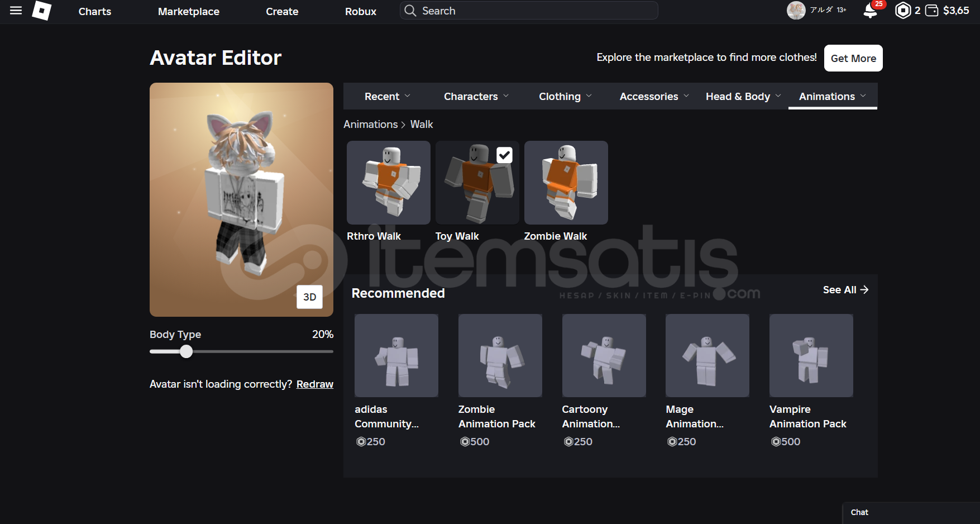Click the Body Type slider handle
Image resolution: width=980 pixels, height=524 pixels.
tap(187, 351)
